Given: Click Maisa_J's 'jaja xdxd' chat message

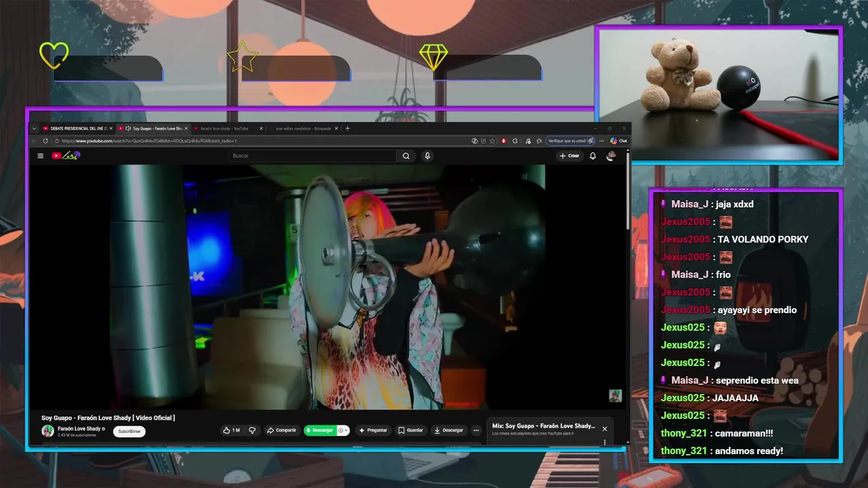Looking at the screenshot, I should pos(735,204).
